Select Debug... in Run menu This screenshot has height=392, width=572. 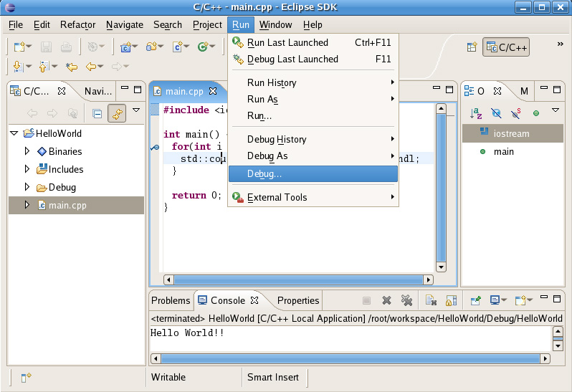[x=313, y=174]
